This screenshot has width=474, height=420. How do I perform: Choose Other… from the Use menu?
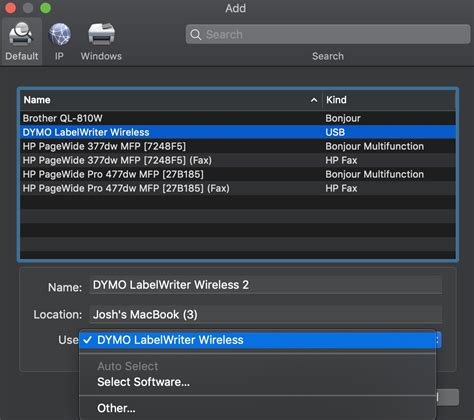pyautogui.click(x=257, y=408)
